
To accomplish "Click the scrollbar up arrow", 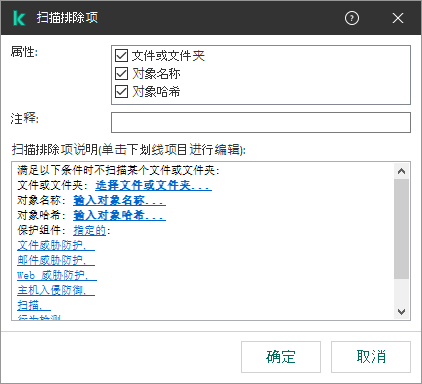I will coord(401,171).
